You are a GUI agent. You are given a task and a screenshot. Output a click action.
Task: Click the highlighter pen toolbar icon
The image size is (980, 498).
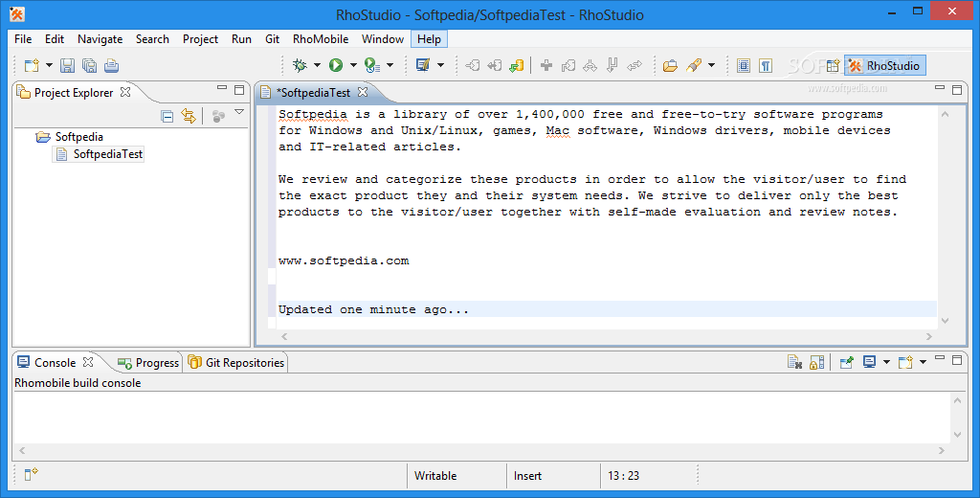coord(694,65)
